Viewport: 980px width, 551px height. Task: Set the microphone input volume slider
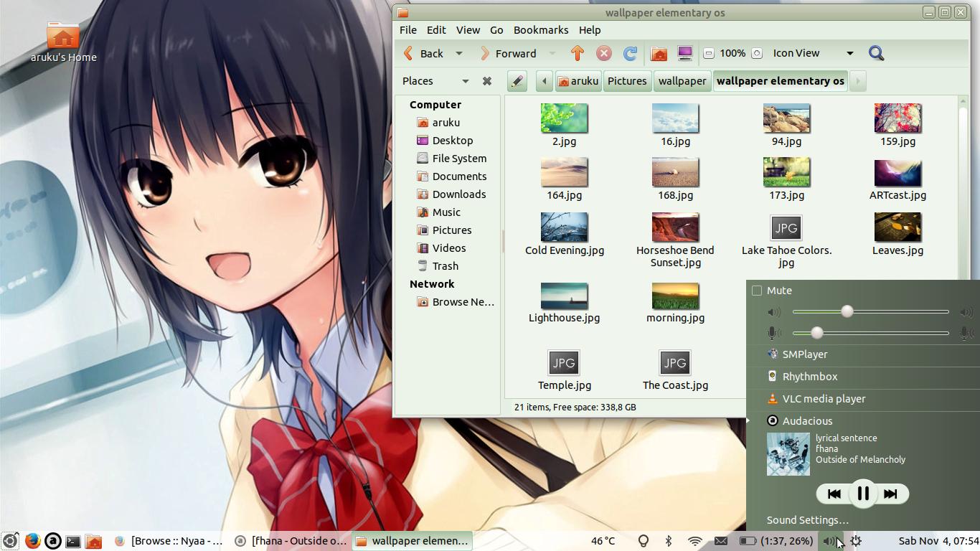(871, 333)
